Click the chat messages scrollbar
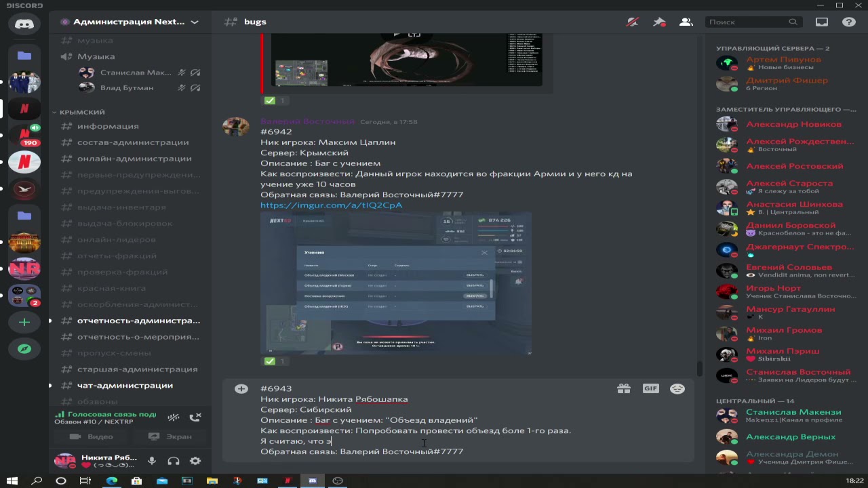The width and height of the screenshot is (868, 488). click(700, 369)
